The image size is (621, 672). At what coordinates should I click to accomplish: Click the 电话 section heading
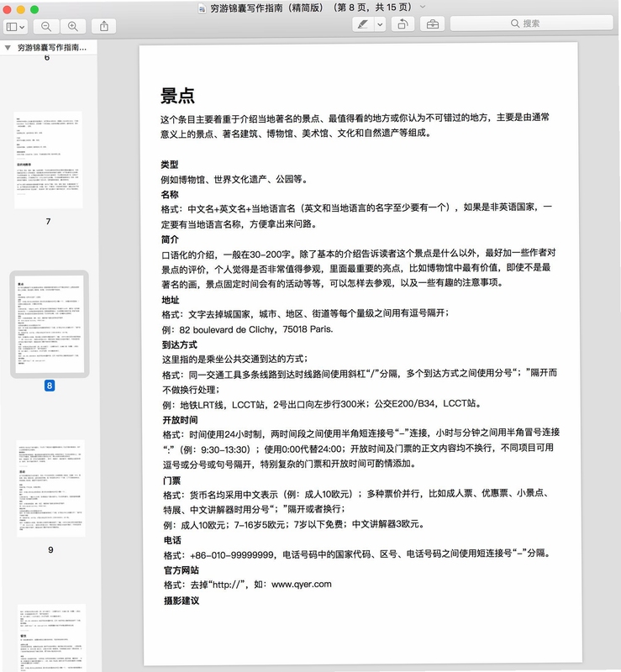point(172,540)
